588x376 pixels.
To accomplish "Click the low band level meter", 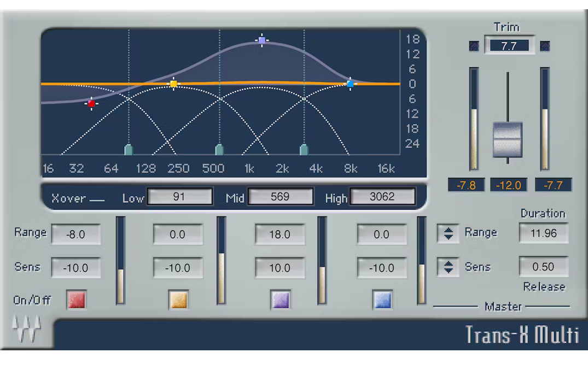I will (120, 260).
